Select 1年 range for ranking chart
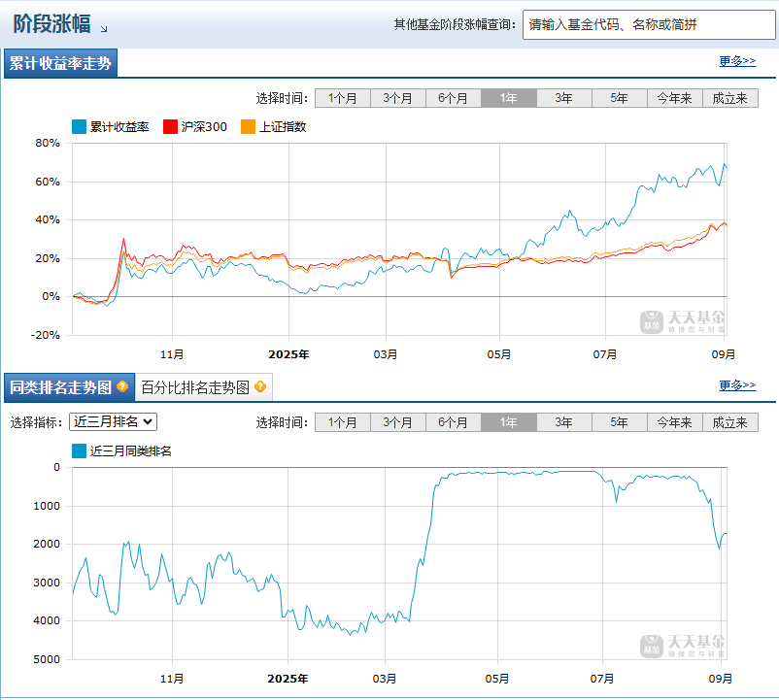This screenshot has height=700, width=779. tap(509, 422)
